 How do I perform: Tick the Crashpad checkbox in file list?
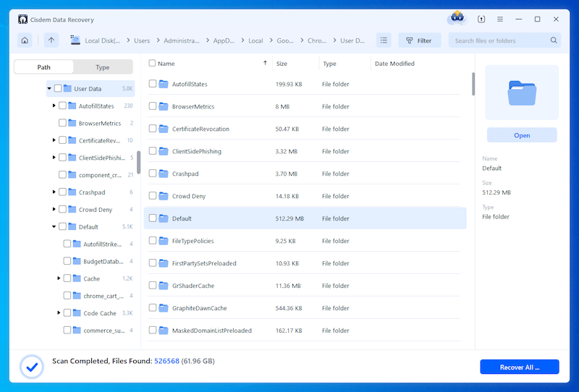point(153,174)
